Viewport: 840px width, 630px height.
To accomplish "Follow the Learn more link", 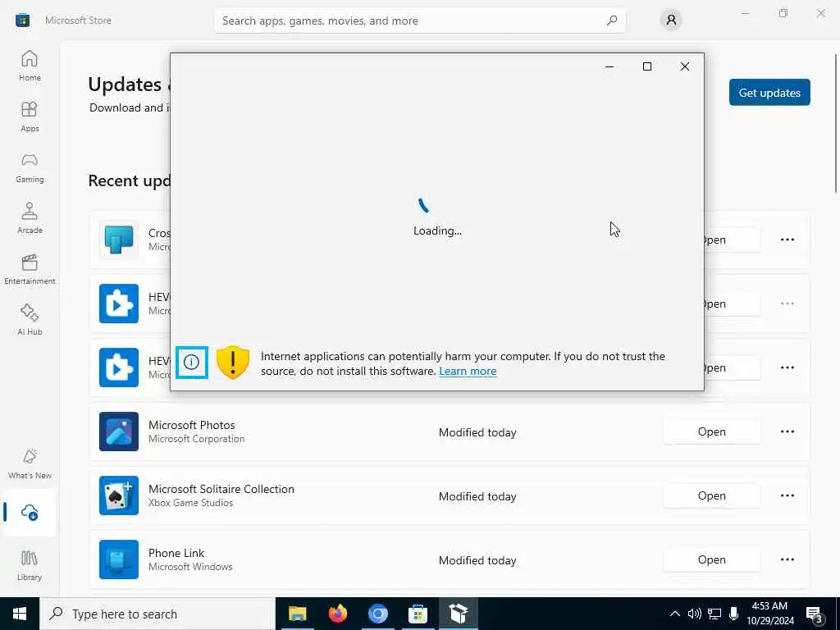I will click(x=468, y=372).
